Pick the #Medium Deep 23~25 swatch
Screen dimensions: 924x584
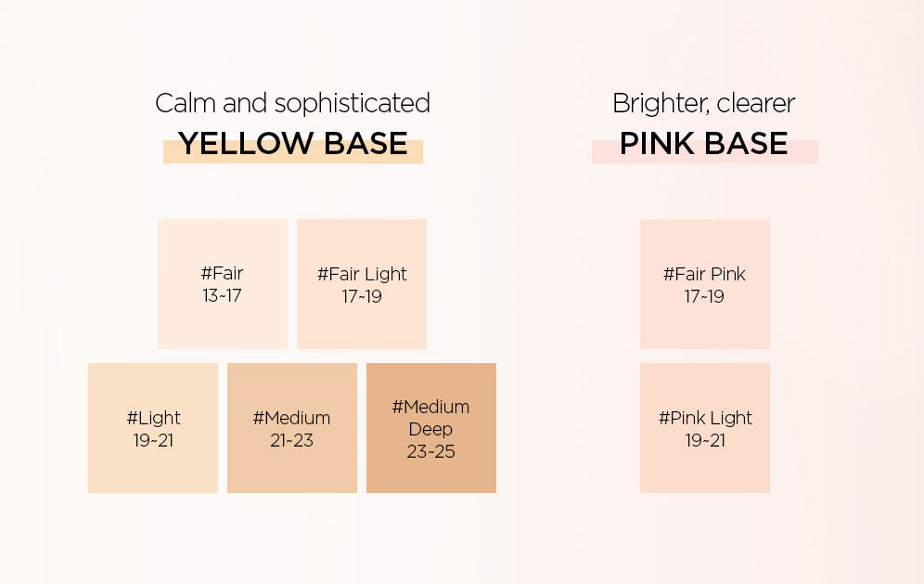tap(431, 428)
